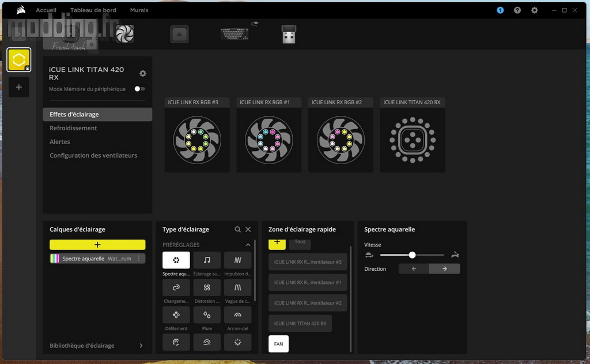Open the Refroidissement section
590x364 pixels.
(73, 128)
